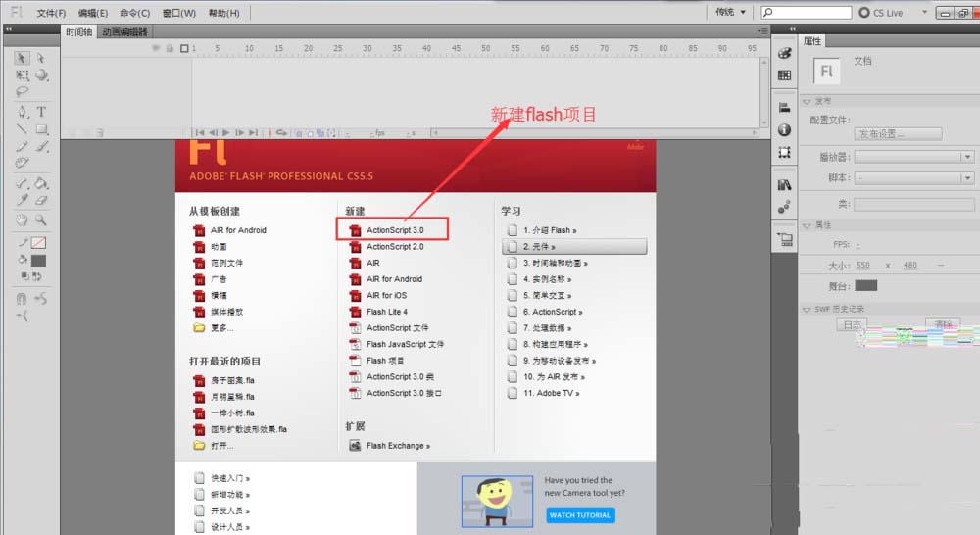Collapse the 属性 section in properties
This screenshot has width=980, height=535.
tap(807, 225)
